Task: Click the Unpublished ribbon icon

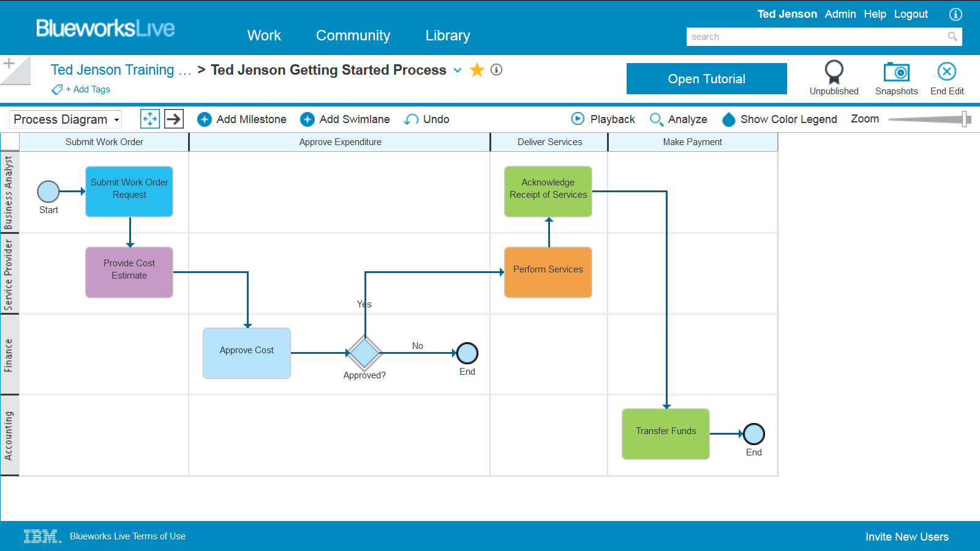Action: [x=834, y=72]
